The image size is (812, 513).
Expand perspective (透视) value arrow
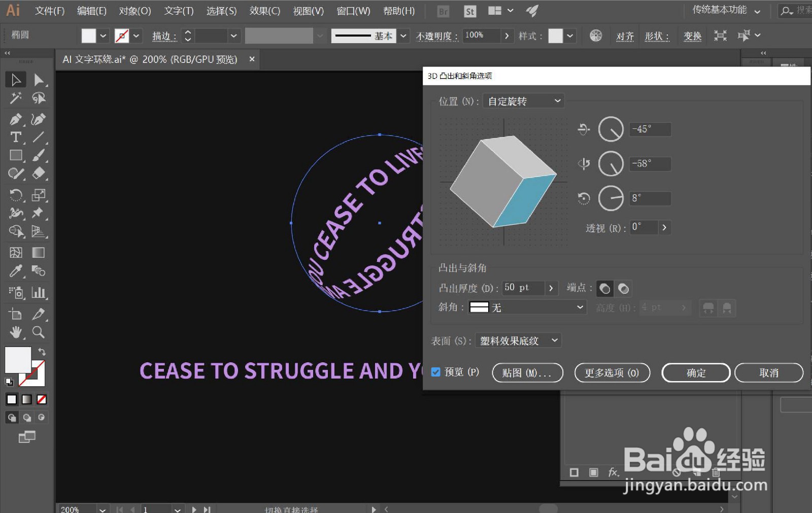click(x=664, y=227)
